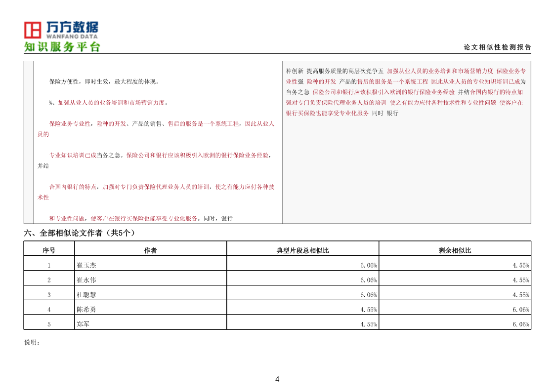The height and width of the screenshot is (392, 555).
Task: Select the 典型片段总相似比 column header
Action: coord(302,251)
